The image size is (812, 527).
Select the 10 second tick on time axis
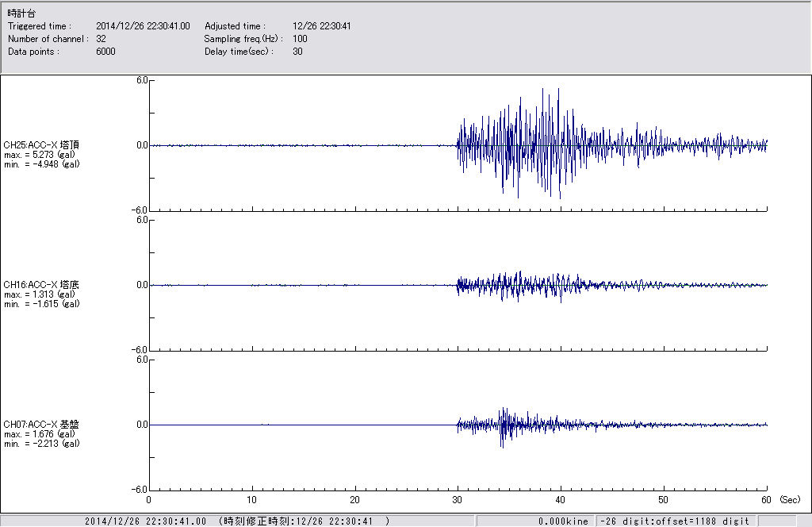click(x=251, y=500)
